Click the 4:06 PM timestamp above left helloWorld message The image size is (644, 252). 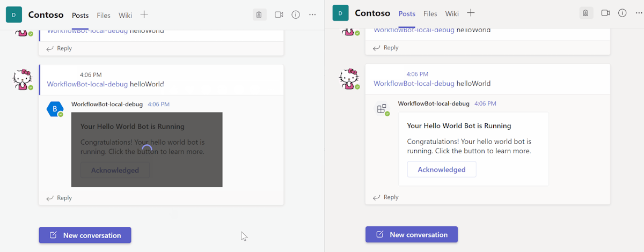pyautogui.click(x=91, y=75)
